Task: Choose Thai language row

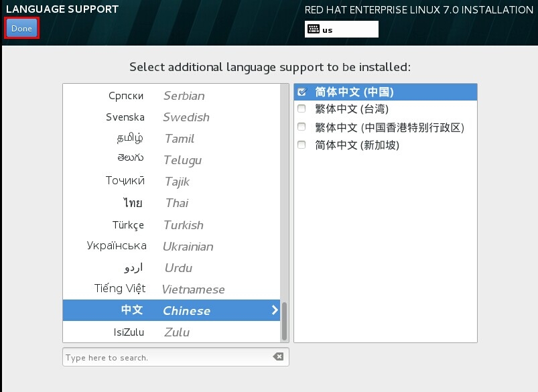Action: pos(172,203)
